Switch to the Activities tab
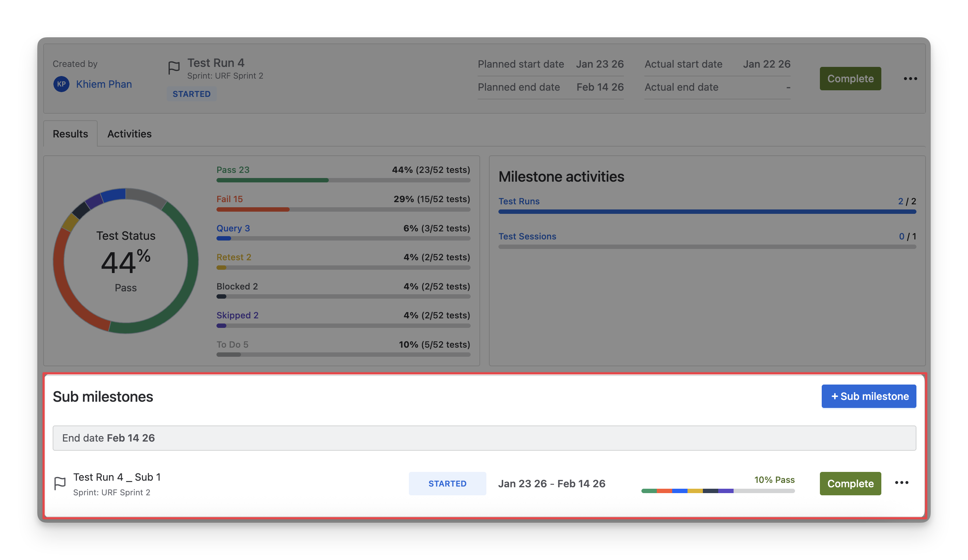The image size is (968, 560). 129,134
